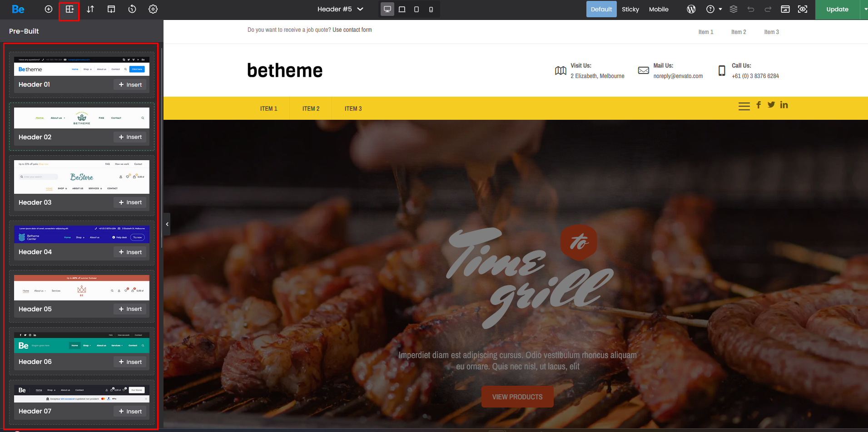Insert the Header 03 template

[x=130, y=202]
